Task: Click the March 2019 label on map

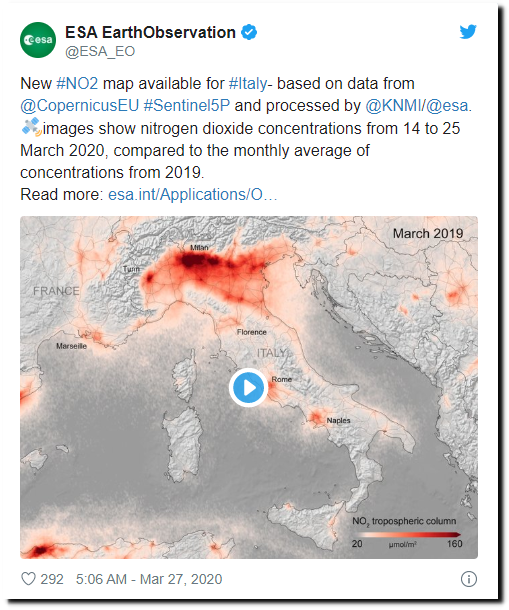Action: click(428, 233)
